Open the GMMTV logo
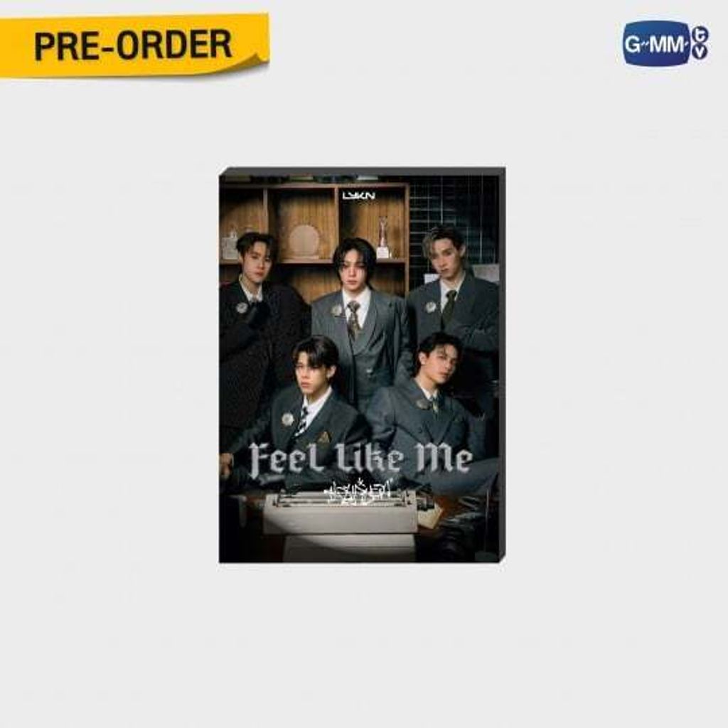 (x=665, y=43)
